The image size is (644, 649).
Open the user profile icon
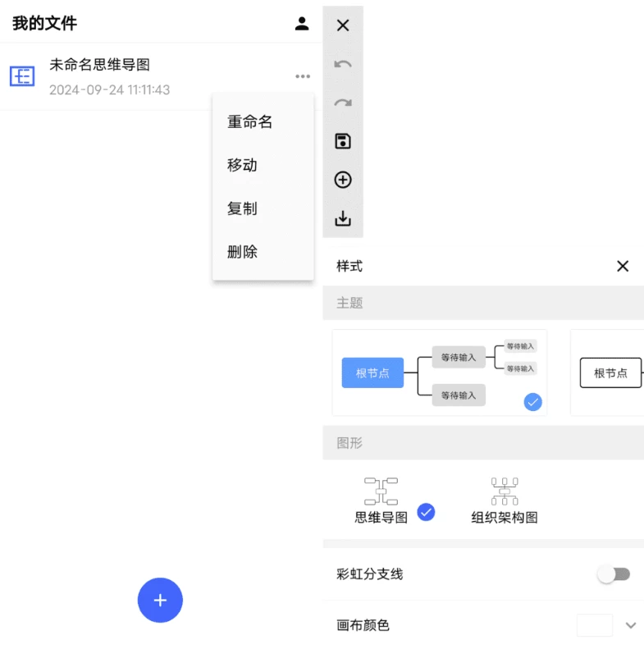coord(302,24)
